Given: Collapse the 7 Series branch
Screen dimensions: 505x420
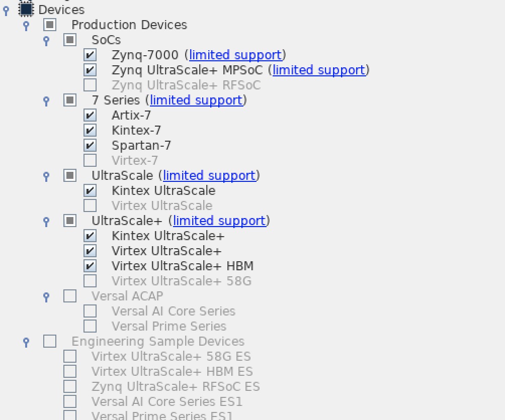Looking at the screenshot, I should point(46,101).
